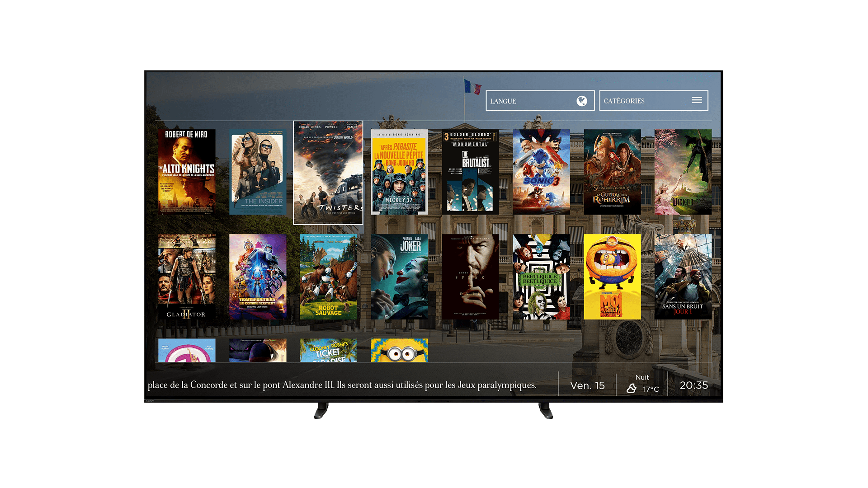Select the Speak No Evil poster
Image resolution: width=868 pixels, height=488 pixels.
pos(470,277)
